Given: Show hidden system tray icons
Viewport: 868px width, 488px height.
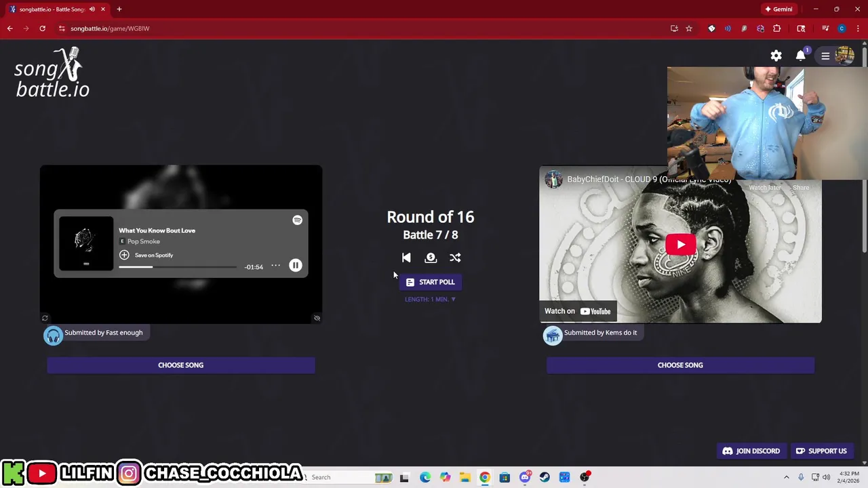Looking at the screenshot, I should (787, 477).
